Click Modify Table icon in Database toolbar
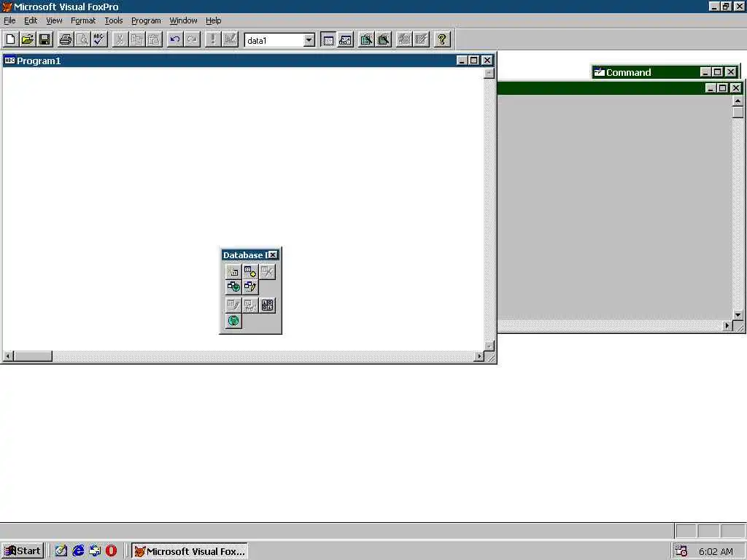Image resolution: width=747 pixels, height=560 pixels. point(233,306)
